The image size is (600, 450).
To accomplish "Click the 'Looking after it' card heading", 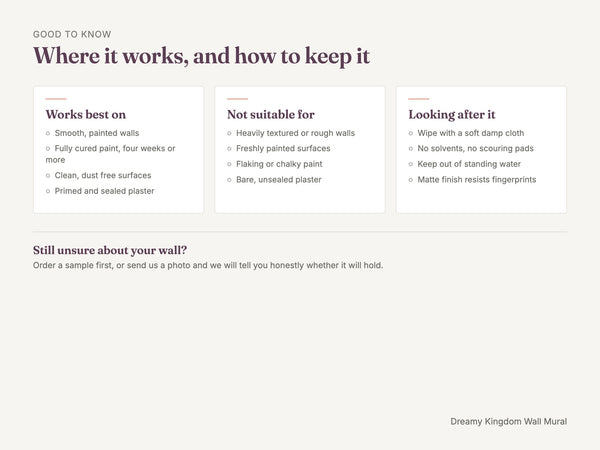I will pos(452,114).
